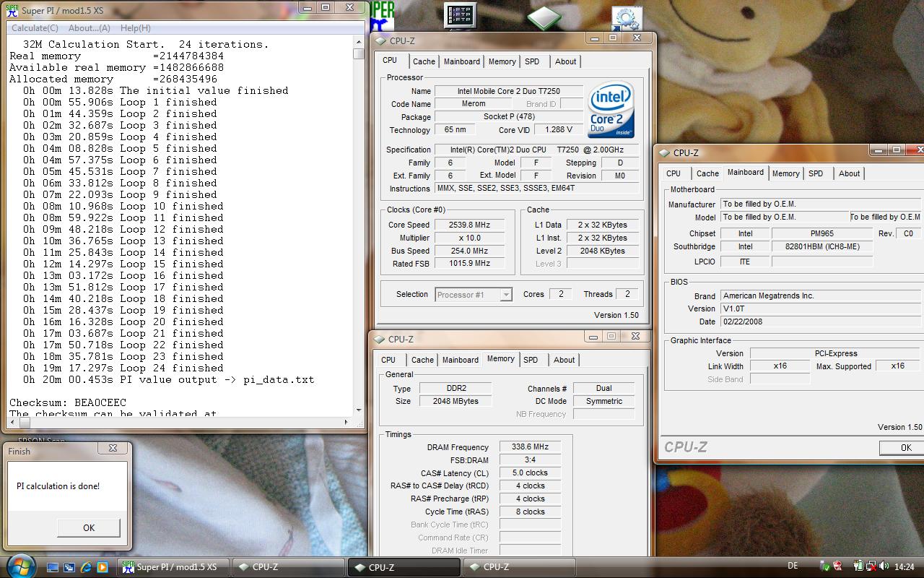This screenshot has height=578, width=924.
Task: Open the Calculate(C) menu in Super PI
Action: click(35, 28)
